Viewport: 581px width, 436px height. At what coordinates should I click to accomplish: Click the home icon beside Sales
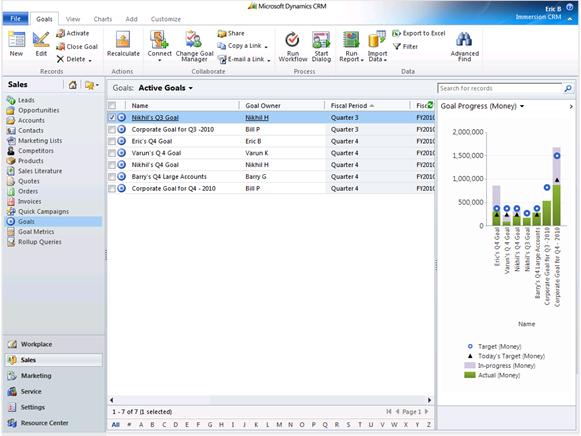73,85
